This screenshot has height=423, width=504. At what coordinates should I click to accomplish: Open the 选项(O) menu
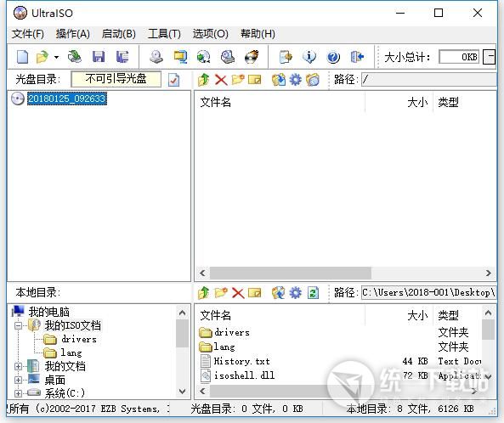(x=211, y=34)
